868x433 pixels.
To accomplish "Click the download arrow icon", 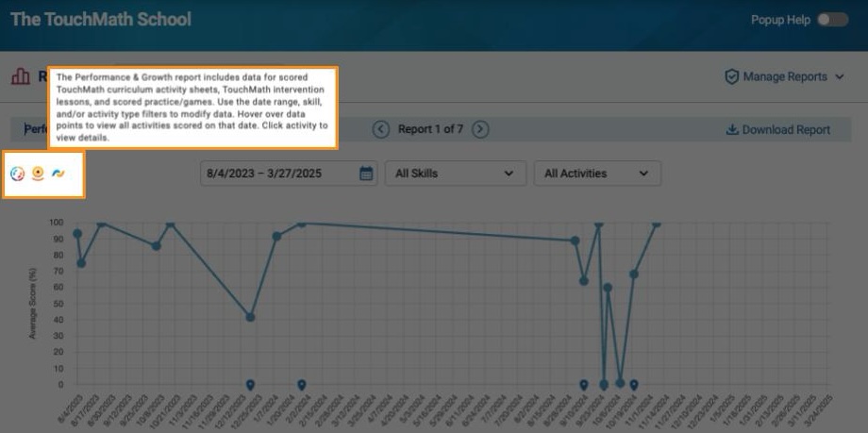I will point(732,129).
